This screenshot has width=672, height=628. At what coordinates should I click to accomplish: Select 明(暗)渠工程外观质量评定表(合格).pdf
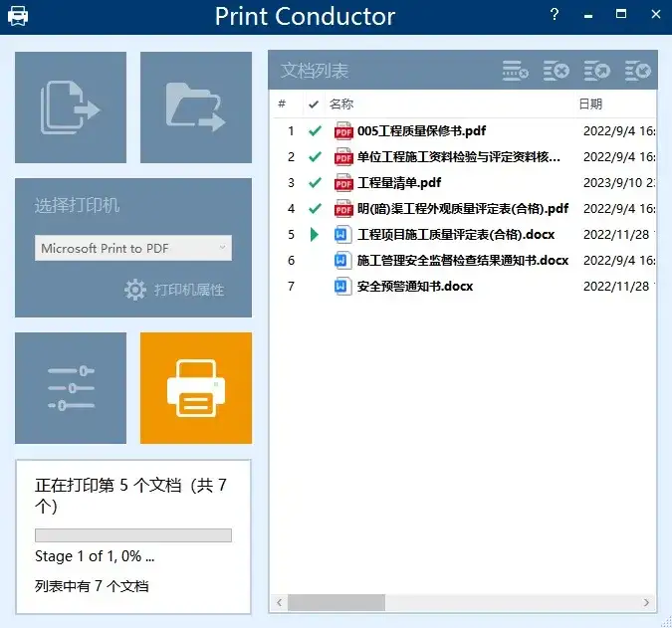(463, 209)
